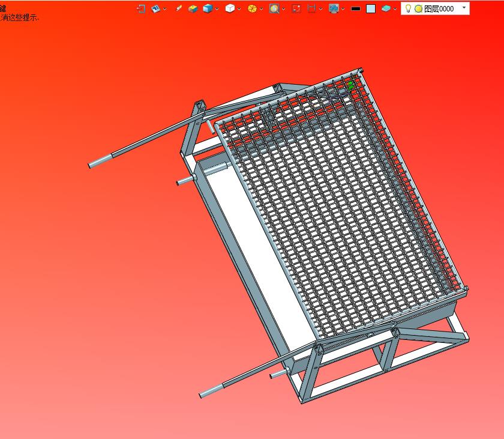Open dropdown arrow beside the teal layer icon
The height and width of the screenshot is (439, 504).
coord(395,9)
